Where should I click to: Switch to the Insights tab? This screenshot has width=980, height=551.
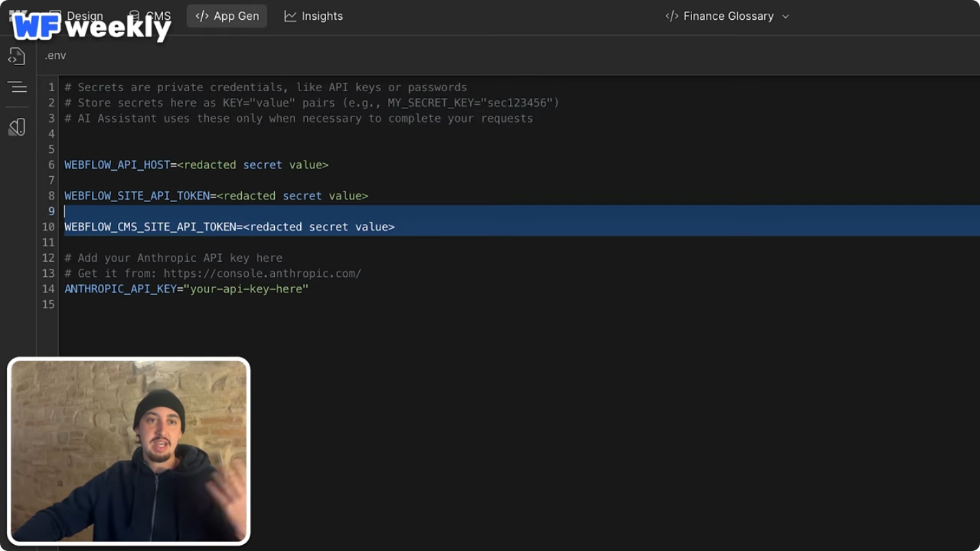coord(313,16)
